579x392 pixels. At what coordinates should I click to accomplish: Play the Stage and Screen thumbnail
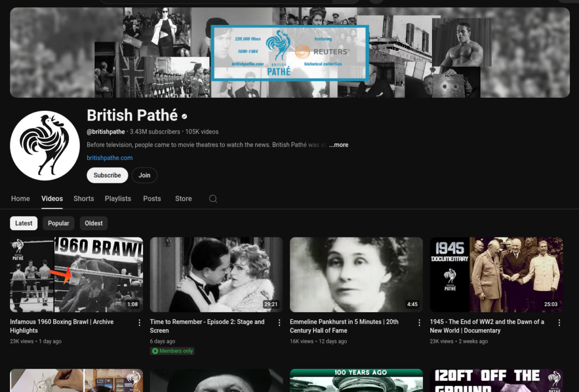tap(217, 274)
